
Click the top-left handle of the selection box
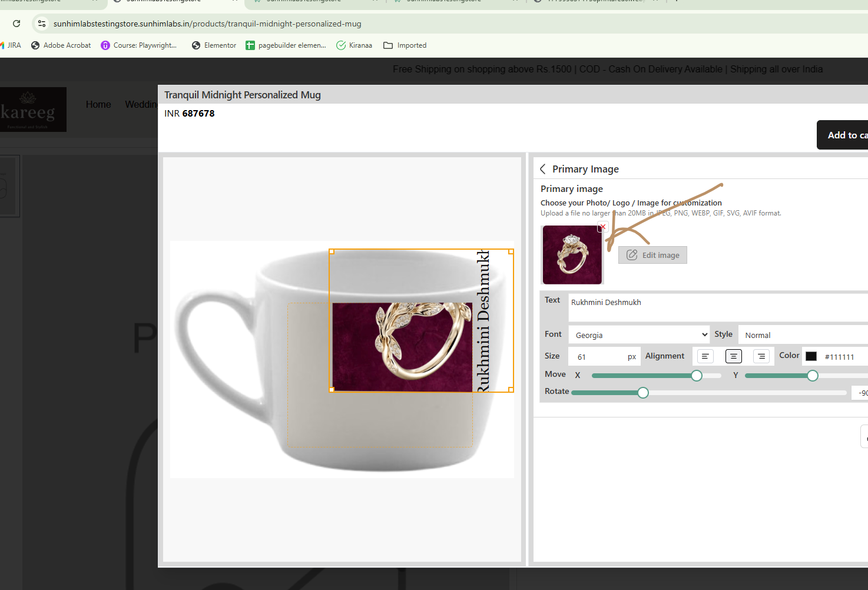pos(332,251)
